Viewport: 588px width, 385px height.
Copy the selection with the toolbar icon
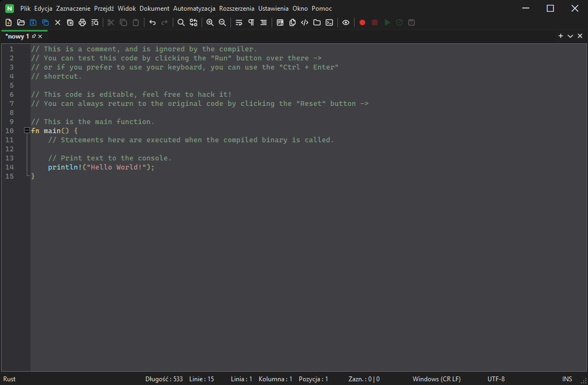pyautogui.click(x=123, y=22)
